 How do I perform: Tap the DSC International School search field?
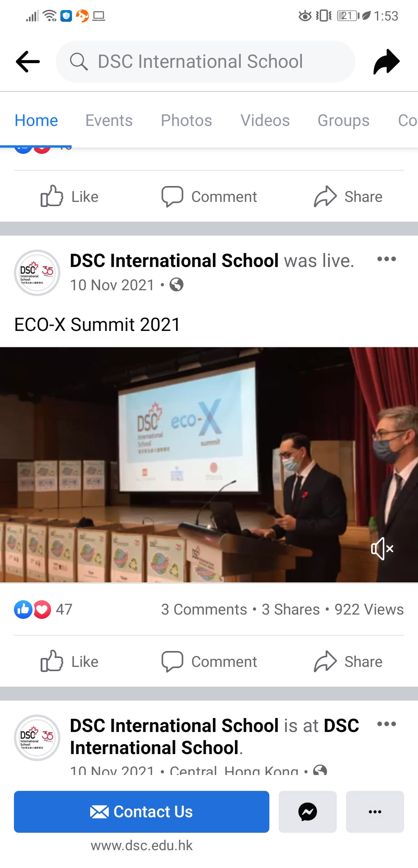coord(206,62)
